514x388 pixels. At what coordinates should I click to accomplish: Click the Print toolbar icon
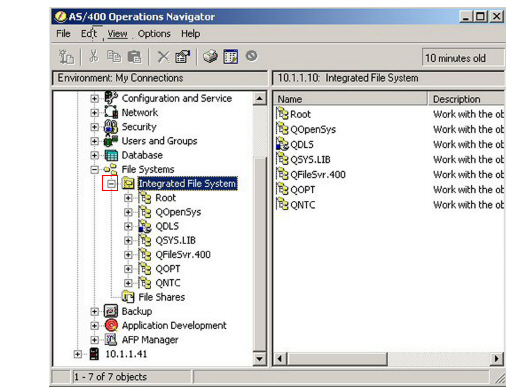click(210, 56)
